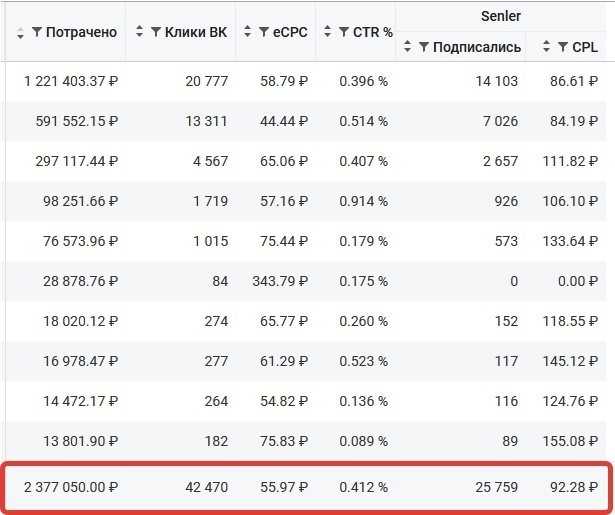Sort by the Клики ВК column arrows

[139, 31]
